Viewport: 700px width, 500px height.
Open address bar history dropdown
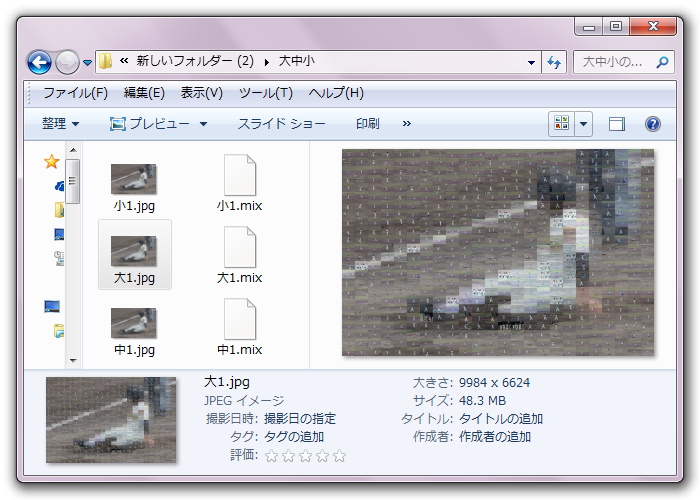point(531,62)
